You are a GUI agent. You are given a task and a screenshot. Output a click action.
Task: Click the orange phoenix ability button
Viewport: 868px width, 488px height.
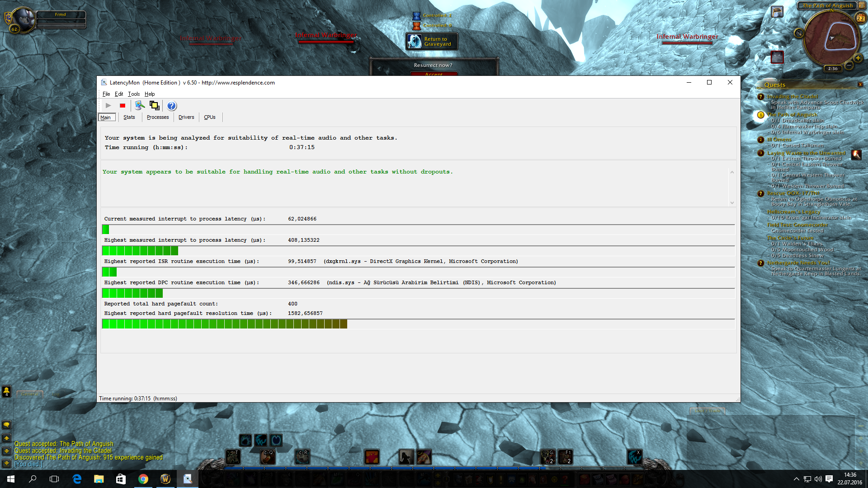[372, 457]
